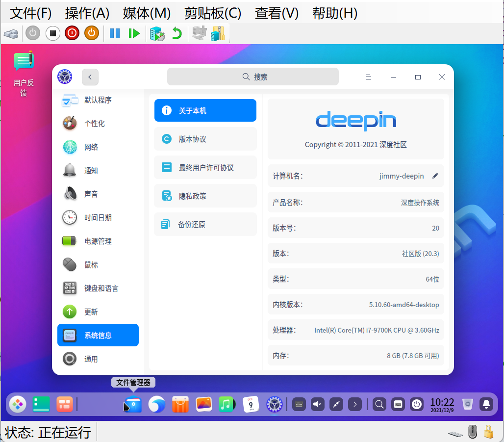Click the gray start VM power icon
This screenshot has height=442, width=504.
[33, 33]
